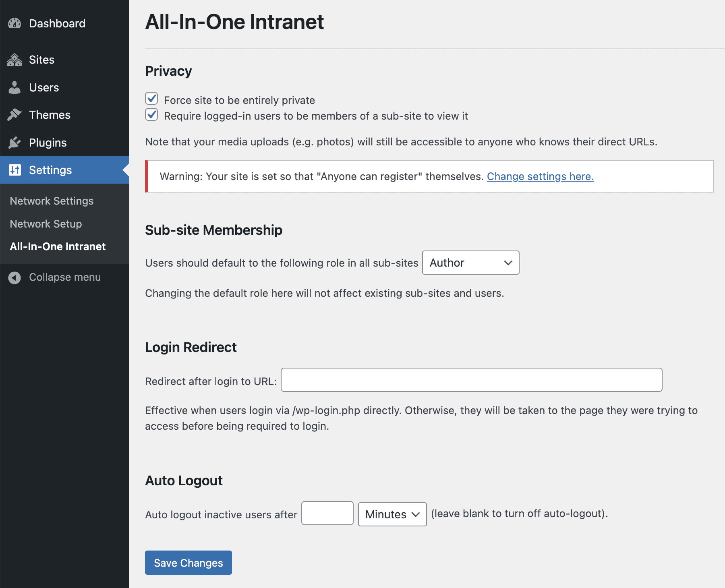This screenshot has height=588, width=725.
Task: Go to the Sites menu
Action: 64,60
